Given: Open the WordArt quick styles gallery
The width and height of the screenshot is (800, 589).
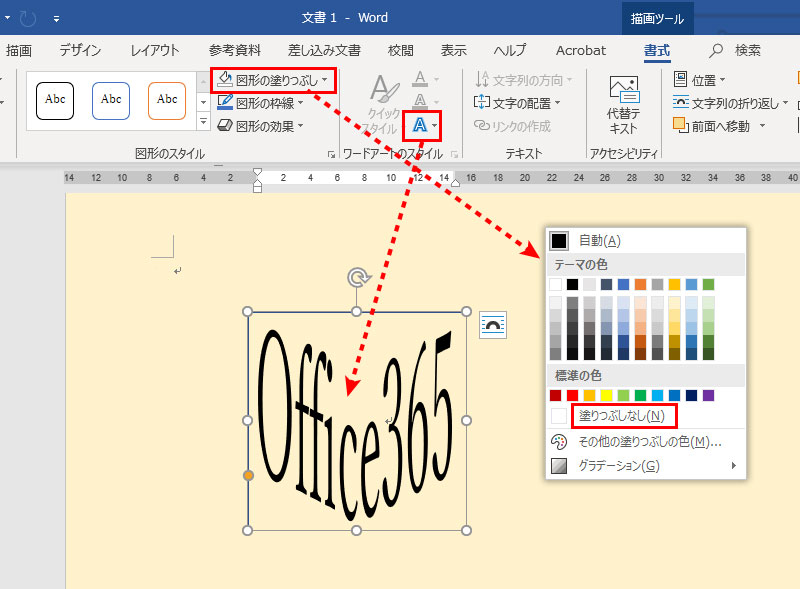Looking at the screenshot, I should pos(384,105).
